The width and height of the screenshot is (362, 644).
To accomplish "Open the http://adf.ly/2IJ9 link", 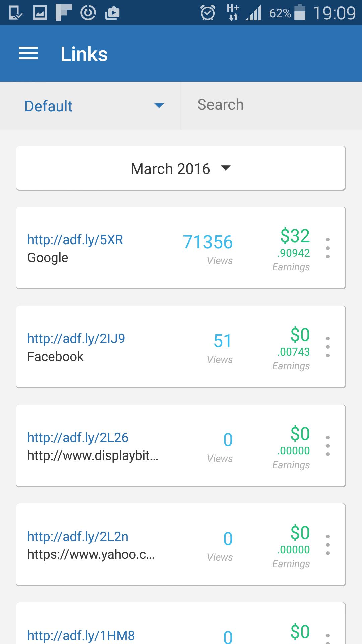I will coord(76,339).
